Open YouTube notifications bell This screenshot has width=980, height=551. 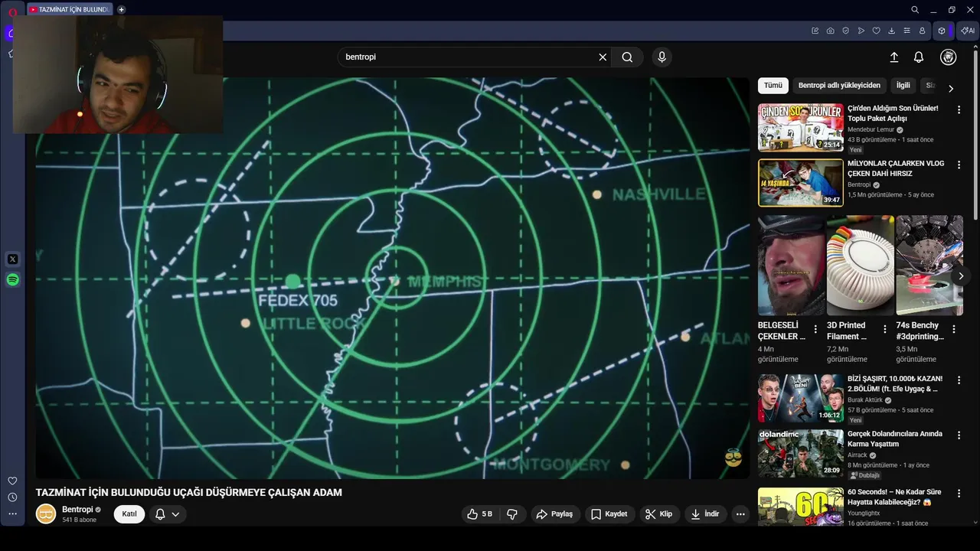pos(919,57)
